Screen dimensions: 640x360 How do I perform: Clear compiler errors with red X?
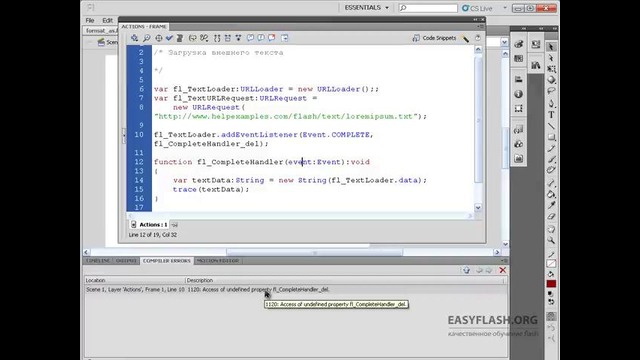[503, 270]
